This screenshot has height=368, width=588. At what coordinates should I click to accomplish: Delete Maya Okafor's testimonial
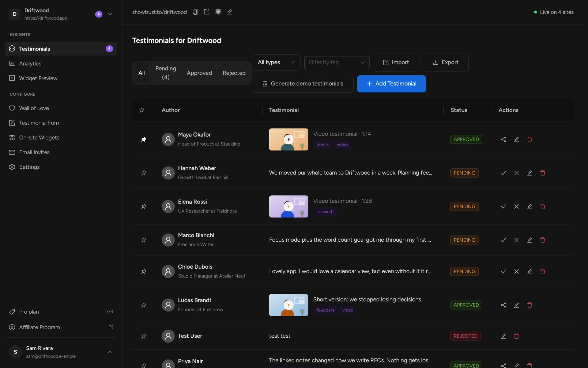click(530, 140)
